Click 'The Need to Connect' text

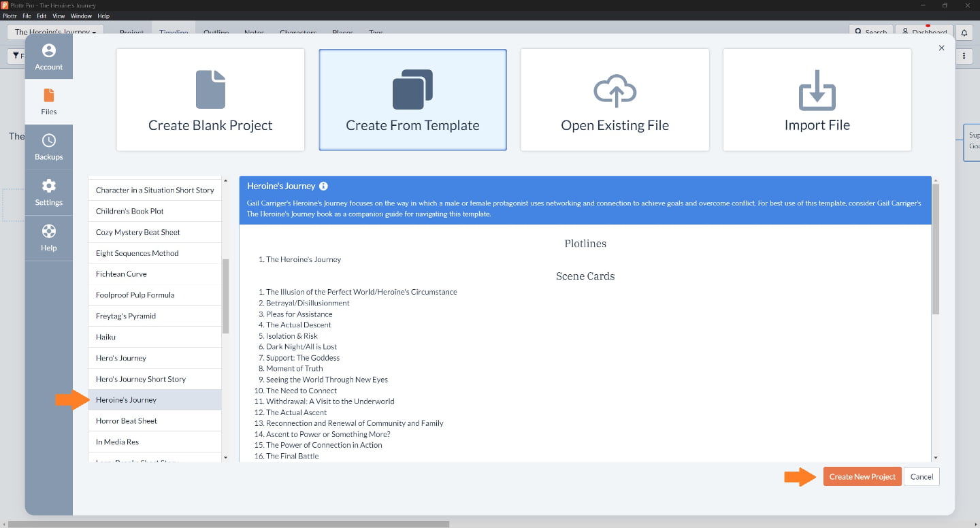click(x=301, y=391)
